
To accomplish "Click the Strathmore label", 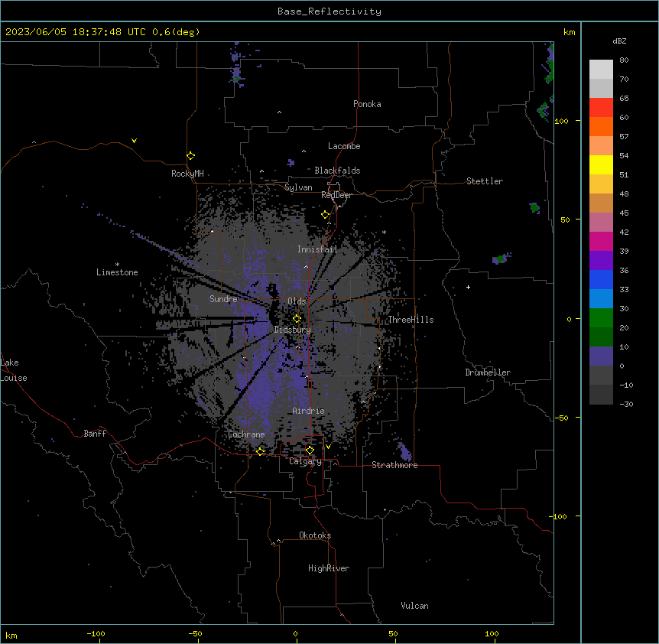I will tap(394, 465).
